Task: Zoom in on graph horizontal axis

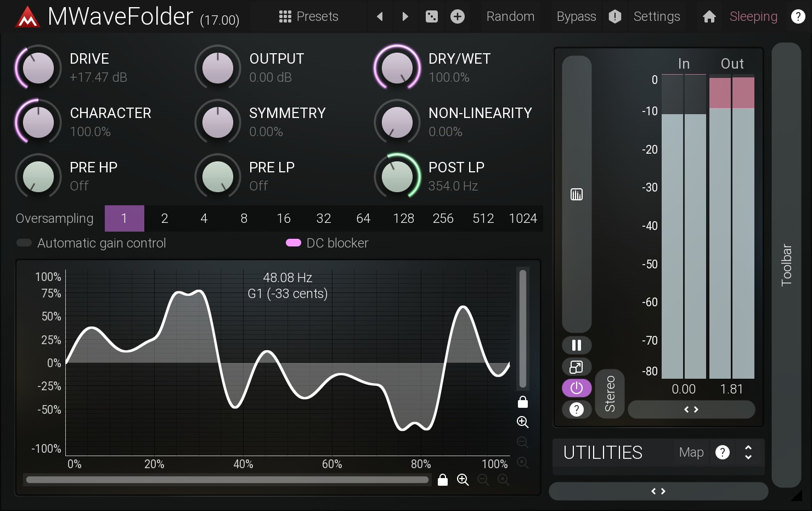Action: 463,480
